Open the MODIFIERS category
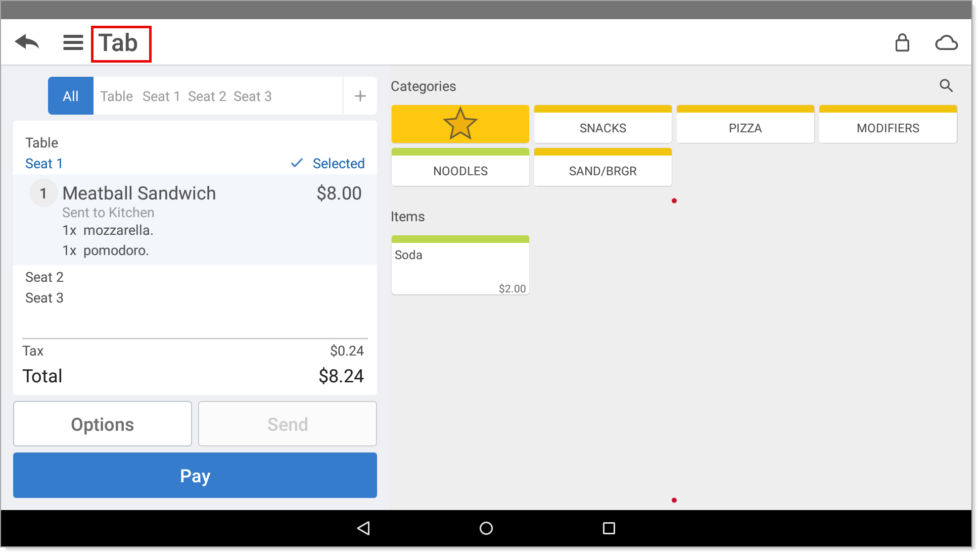 coord(888,124)
